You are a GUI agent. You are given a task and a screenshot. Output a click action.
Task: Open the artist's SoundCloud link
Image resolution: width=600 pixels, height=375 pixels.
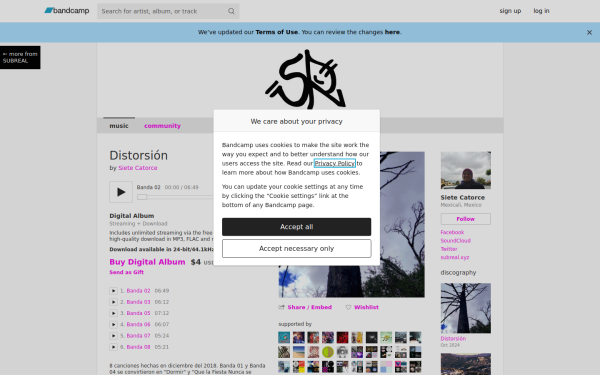455,241
